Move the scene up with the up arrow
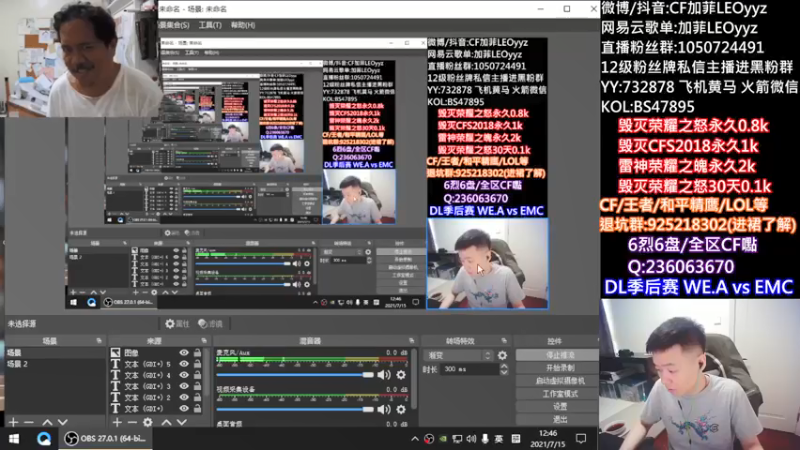The width and height of the screenshot is (800, 450). click(x=47, y=422)
